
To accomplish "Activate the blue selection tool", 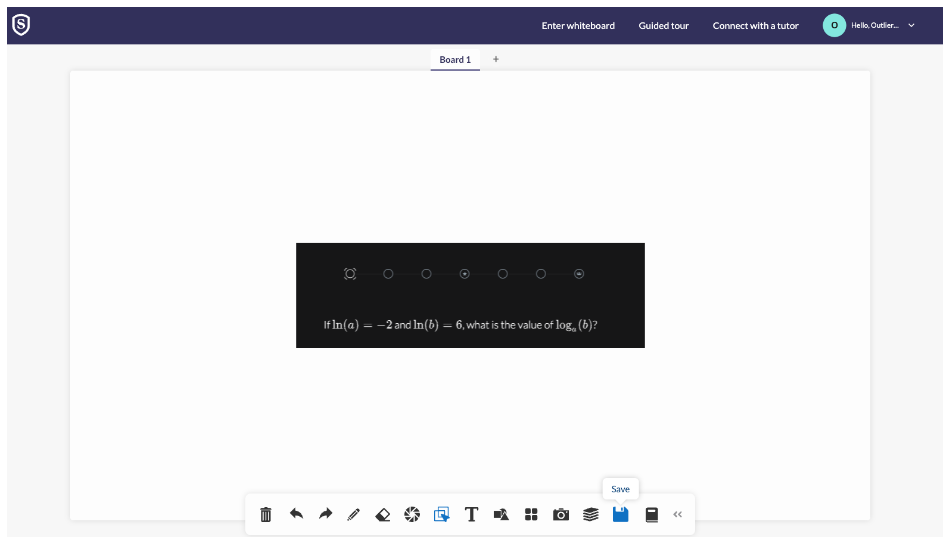I will click(x=442, y=514).
